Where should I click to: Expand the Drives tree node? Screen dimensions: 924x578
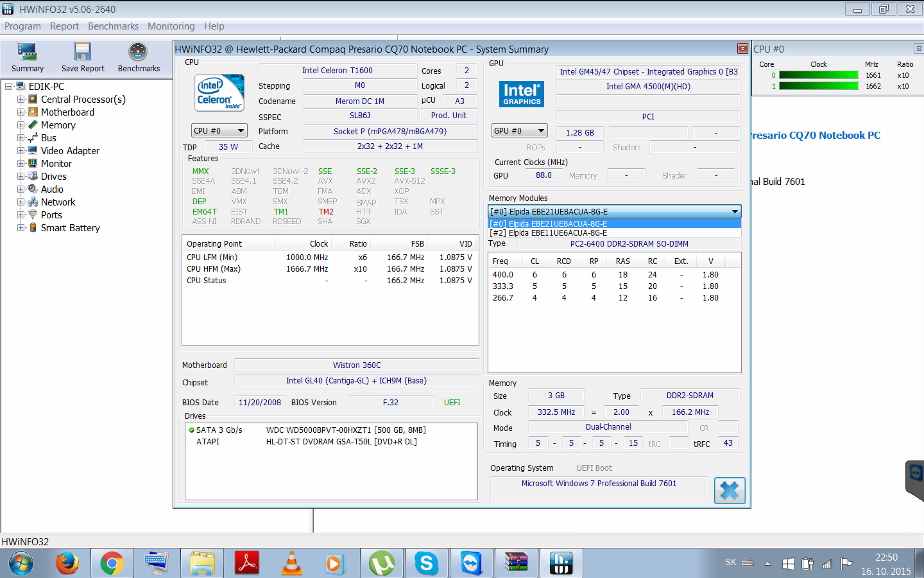click(x=21, y=177)
